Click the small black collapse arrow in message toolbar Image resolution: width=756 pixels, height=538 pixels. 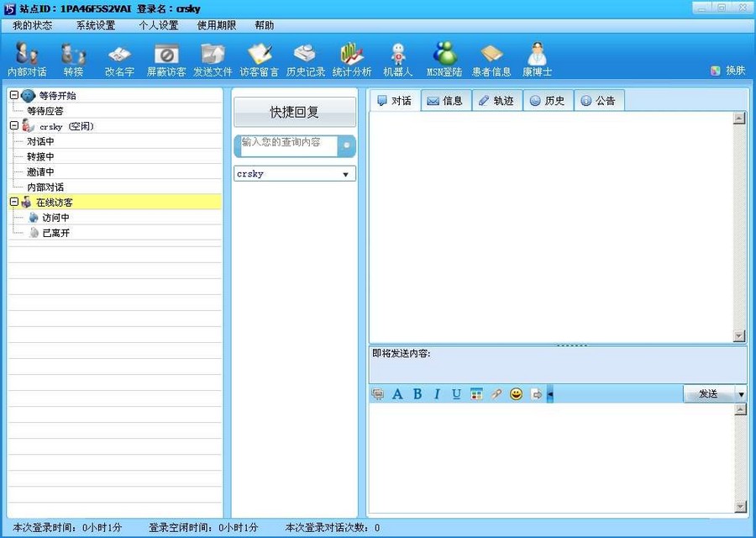click(x=550, y=394)
